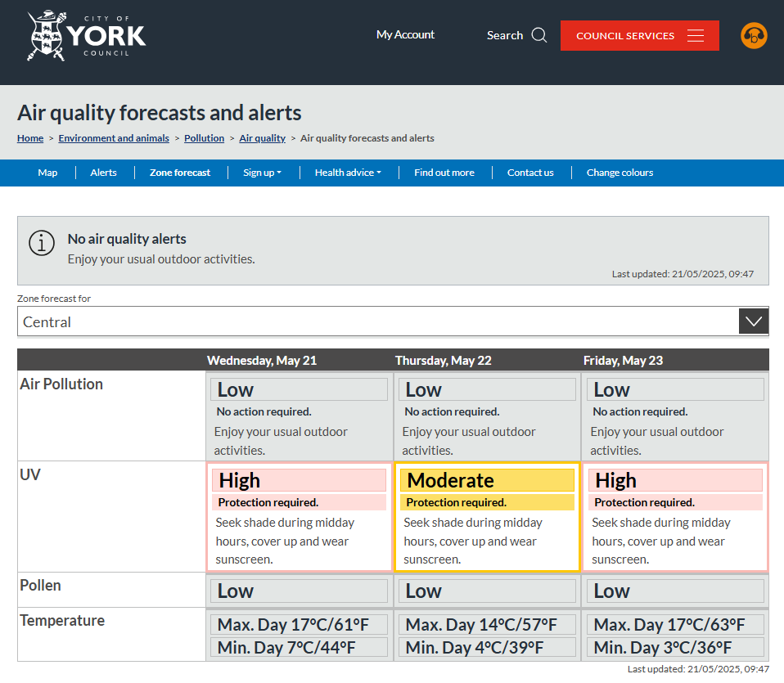Click the Air quality breadcrumb link
Image resolution: width=784 pixels, height=683 pixels.
pyautogui.click(x=263, y=138)
